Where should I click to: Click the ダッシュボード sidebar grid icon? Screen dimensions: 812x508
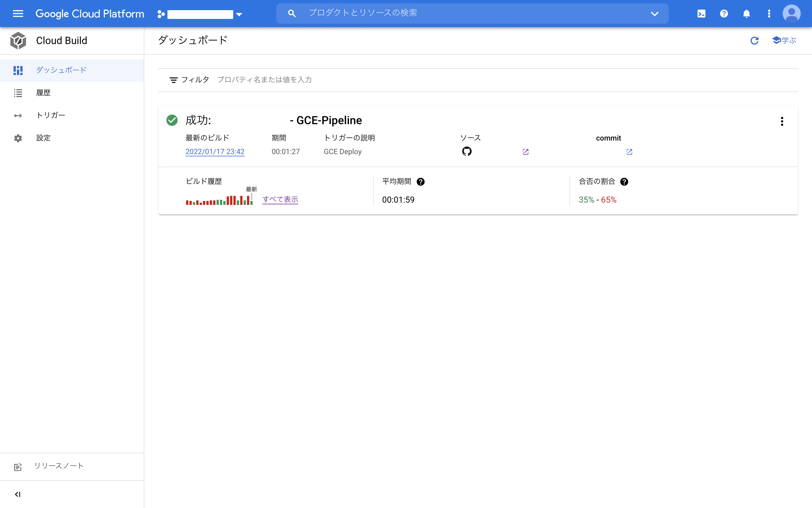[18, 70]
